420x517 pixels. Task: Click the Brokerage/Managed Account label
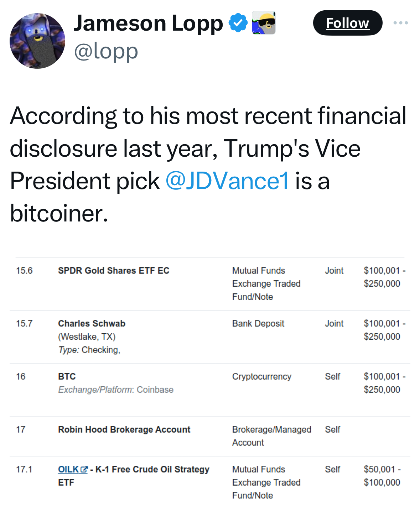271,436
